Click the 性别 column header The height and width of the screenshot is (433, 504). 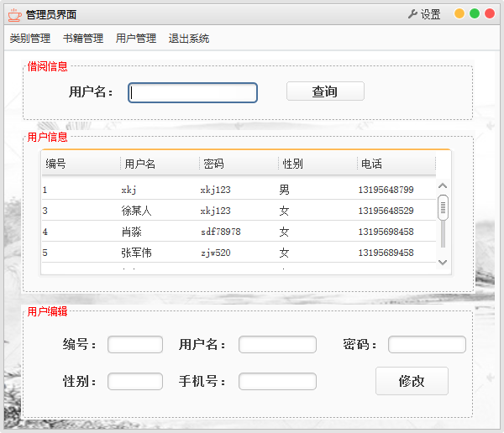pyautogui.click(x=318, y=164)
